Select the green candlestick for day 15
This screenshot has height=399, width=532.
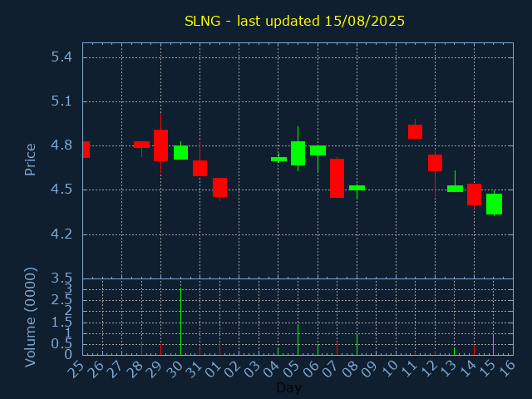[494, 204]
